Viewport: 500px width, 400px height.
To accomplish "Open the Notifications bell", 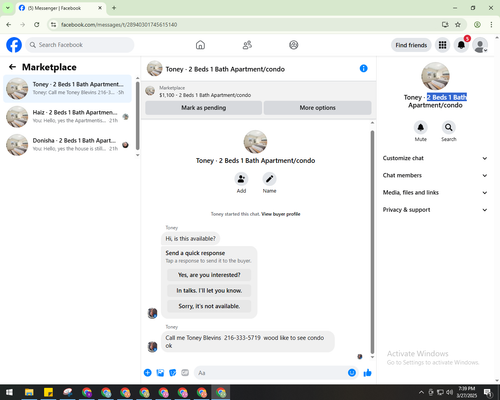I will [461, 45].
